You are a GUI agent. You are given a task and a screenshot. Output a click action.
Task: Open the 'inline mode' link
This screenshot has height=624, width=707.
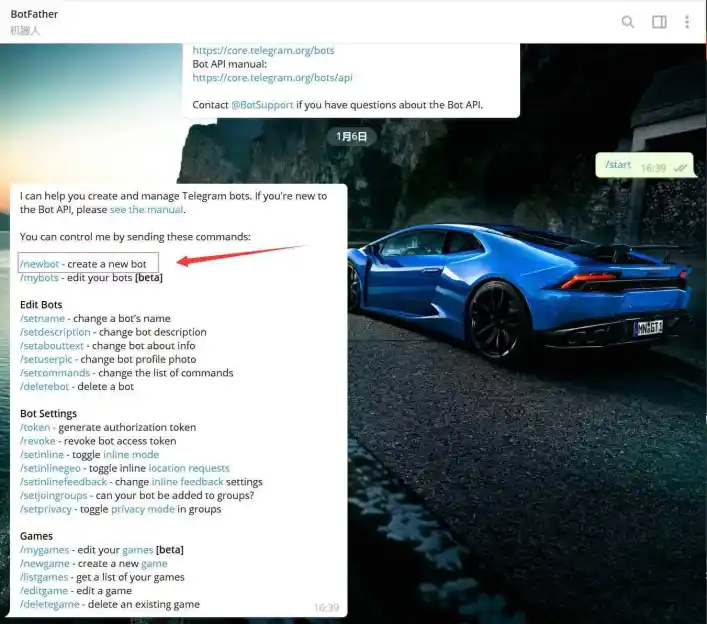tap(130, 455)
